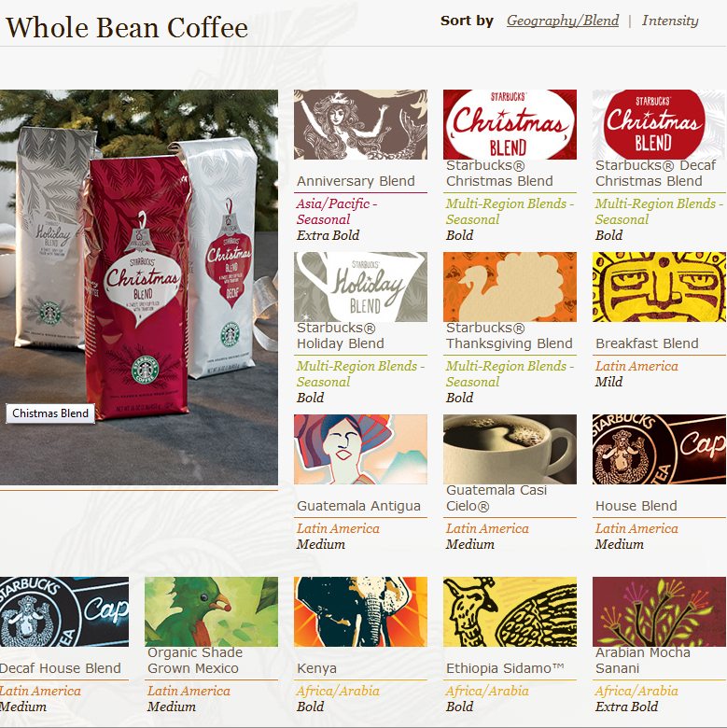Open the Anniversary Blend siren thumbnail
Viewport: 727px width, 728px height.
(x=360, y=124)
